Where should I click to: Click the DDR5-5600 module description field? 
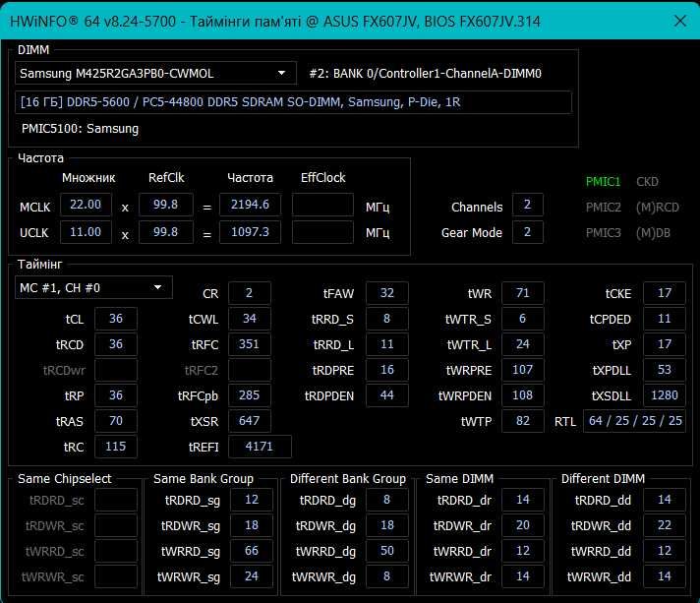point(293,102)
